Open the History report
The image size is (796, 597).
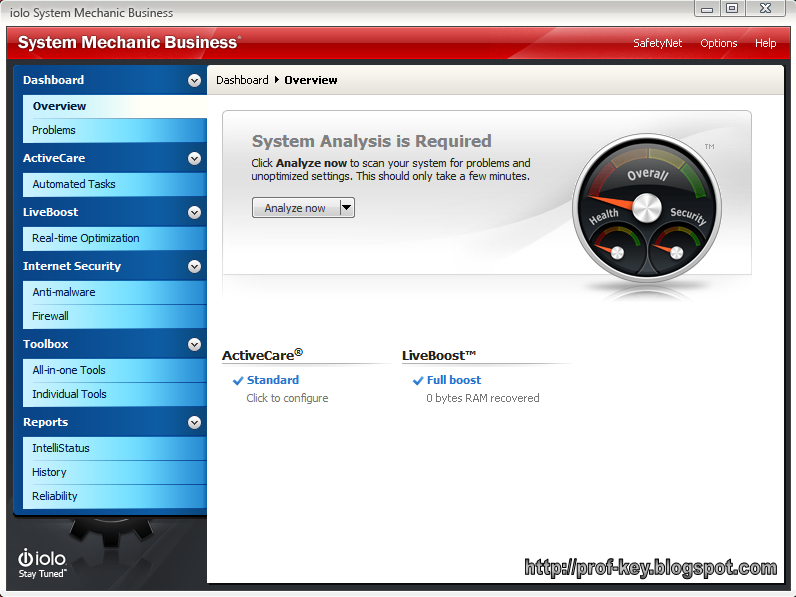115,472
